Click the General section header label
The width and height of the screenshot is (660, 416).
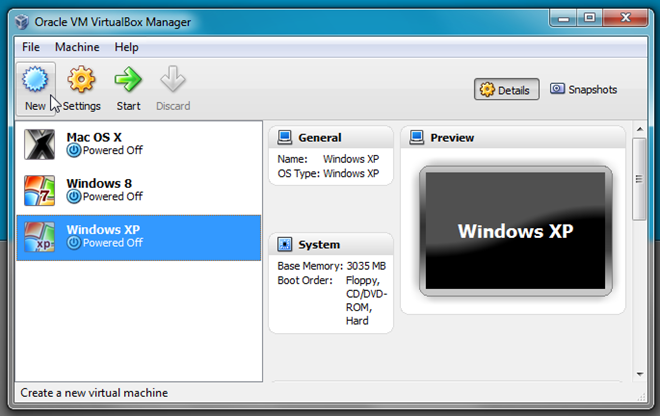pos(319,138)
